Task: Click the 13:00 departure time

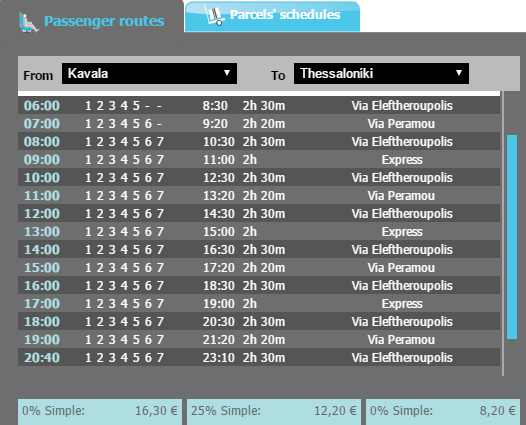Action: pos(42,231)
